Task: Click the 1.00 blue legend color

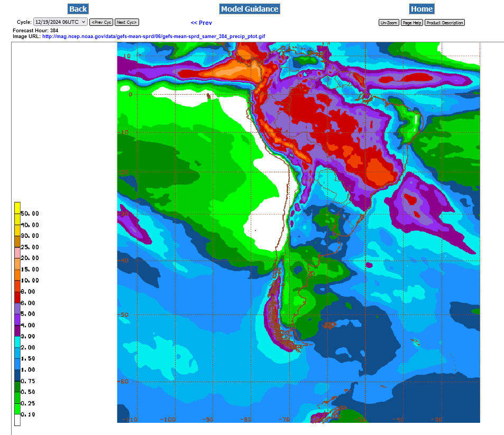Action: pos(17,364)
